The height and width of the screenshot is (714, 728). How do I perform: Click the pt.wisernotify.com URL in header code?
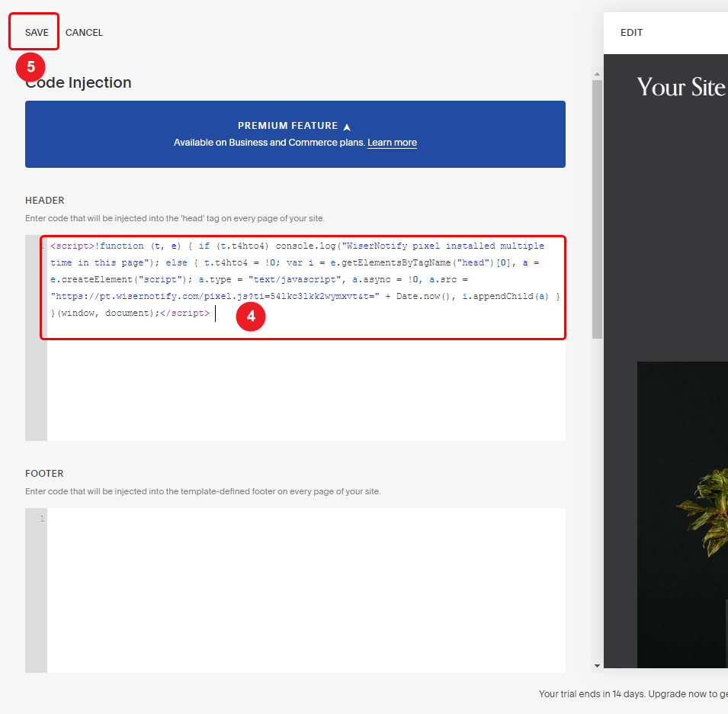(215, 297)
